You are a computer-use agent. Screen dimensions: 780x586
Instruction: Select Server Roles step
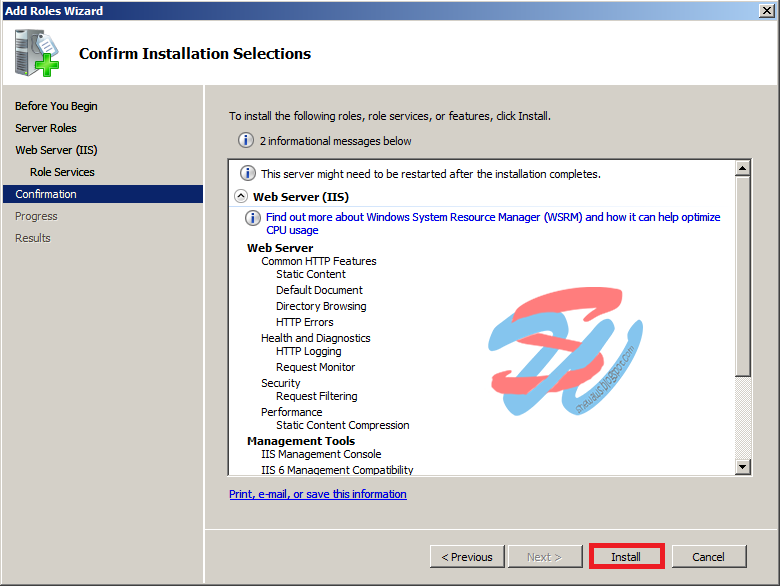46,128
